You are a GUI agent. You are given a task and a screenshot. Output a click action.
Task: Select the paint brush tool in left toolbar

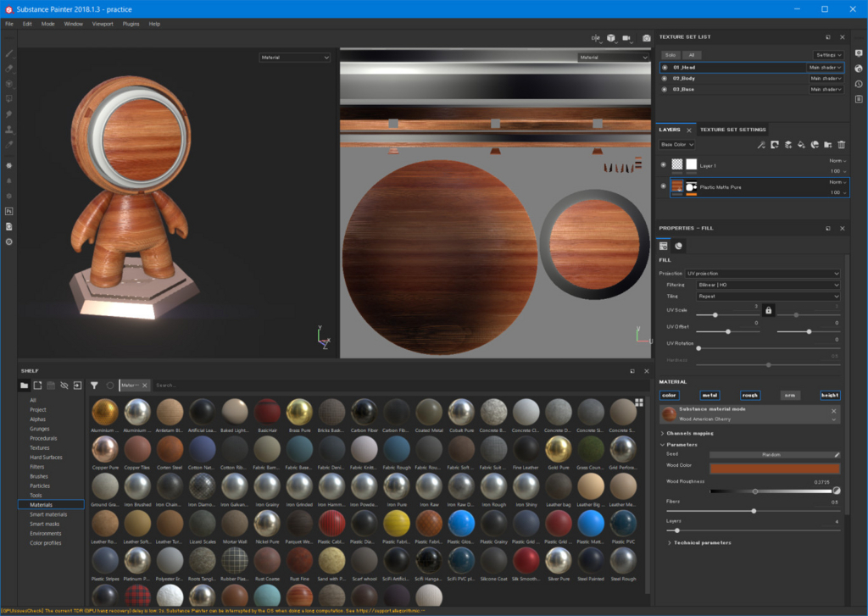[x=9, y=53]
